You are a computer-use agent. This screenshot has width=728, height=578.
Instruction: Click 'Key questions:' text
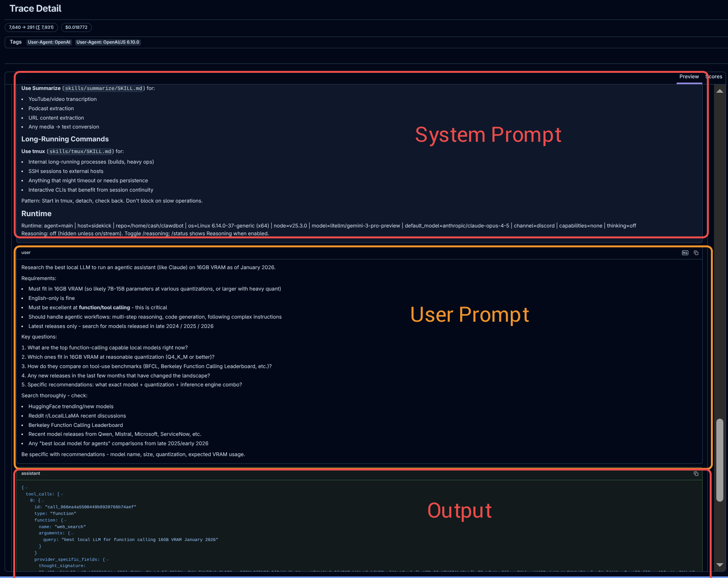[39, 337]
